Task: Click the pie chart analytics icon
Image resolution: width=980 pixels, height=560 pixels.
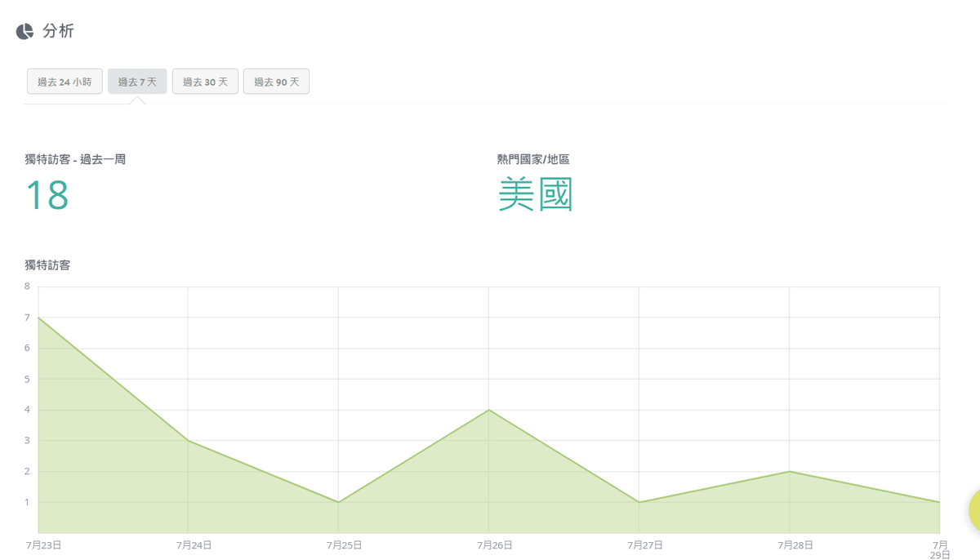Action: (24, 31)
